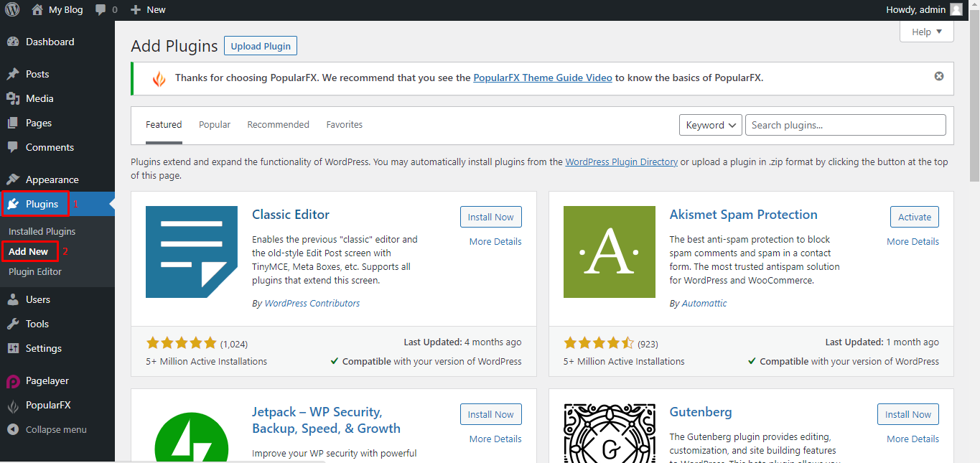Viewport: 980px width, 463px height.
Task: Click the Dashboard gauge icon
Action: point(13,42)
